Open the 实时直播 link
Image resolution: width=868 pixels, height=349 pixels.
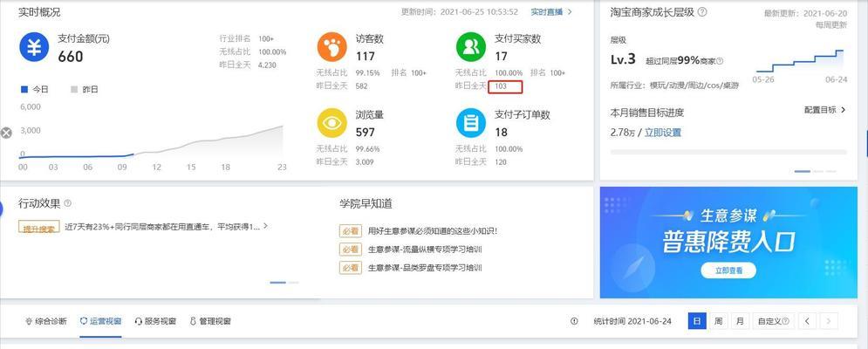tap(551, 11)
